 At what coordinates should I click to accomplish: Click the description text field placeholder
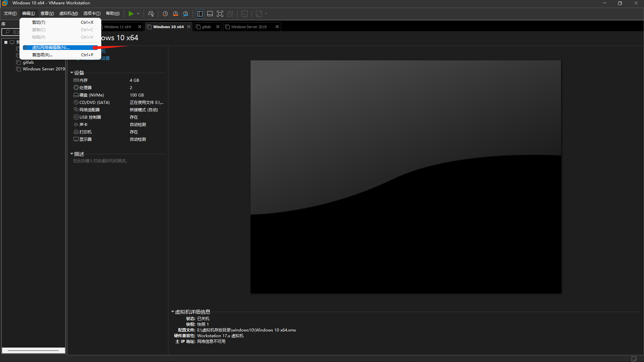pyautogui.click(x=100, y=161)
